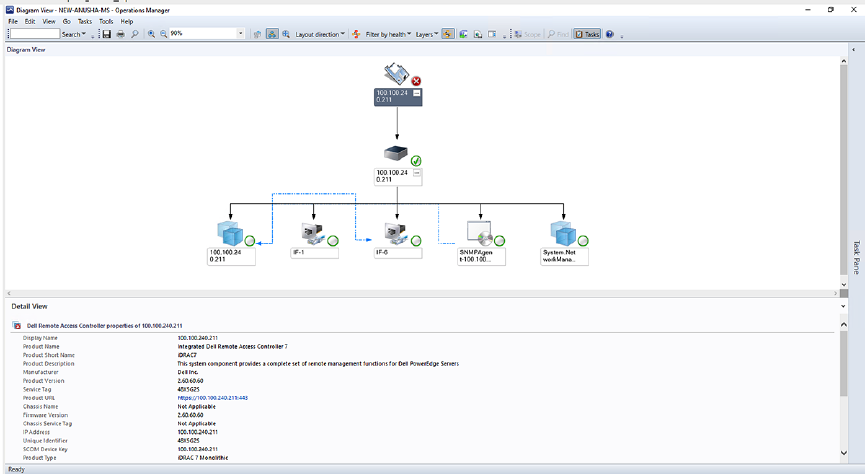Click the magnifier icon next to Print
865x474 pixels.
(135, 34)
